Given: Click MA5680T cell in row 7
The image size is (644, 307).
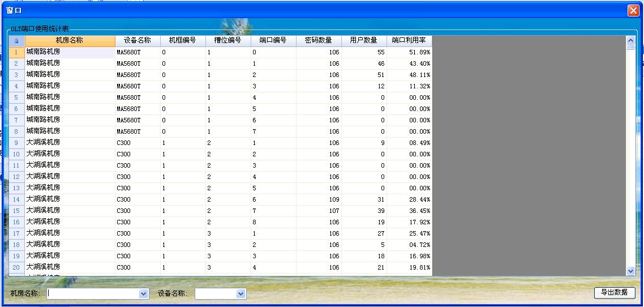Looking at the screenshot, I should (x=138, y=120).
